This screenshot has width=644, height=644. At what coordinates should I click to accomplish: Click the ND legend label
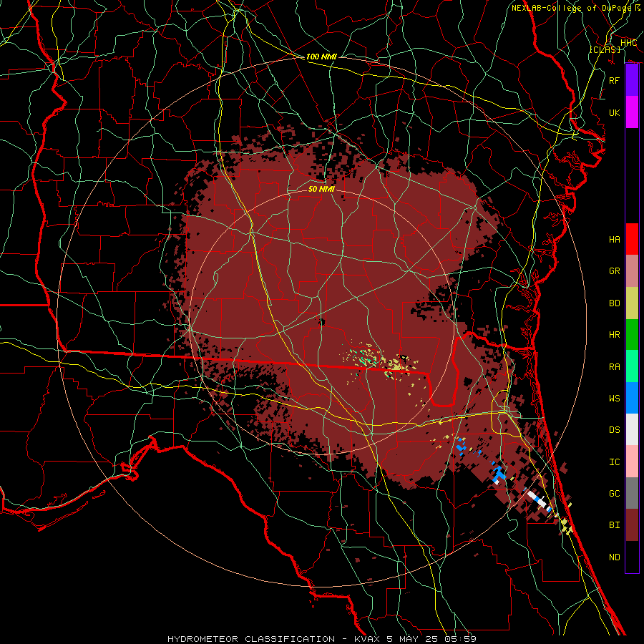tap(615, 557)
